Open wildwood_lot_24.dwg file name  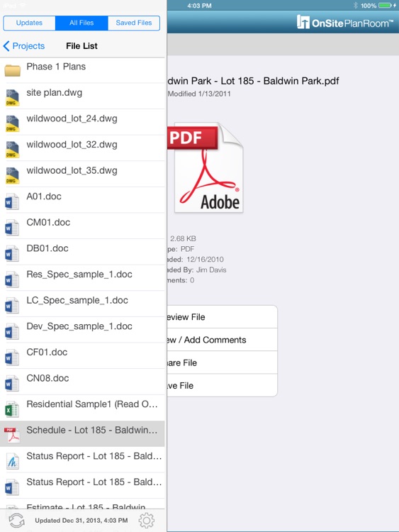click(x=72, y=118)
